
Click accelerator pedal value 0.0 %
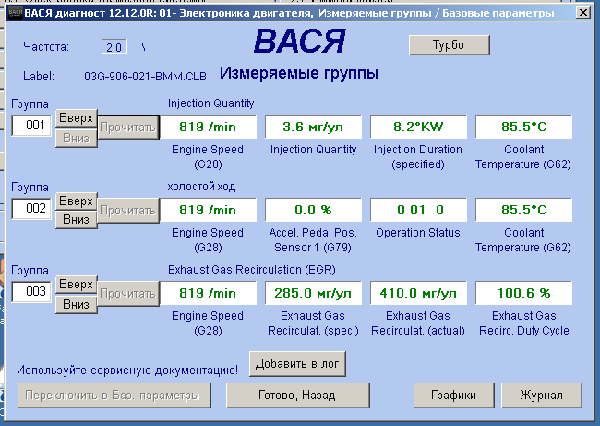pos(313,210)
